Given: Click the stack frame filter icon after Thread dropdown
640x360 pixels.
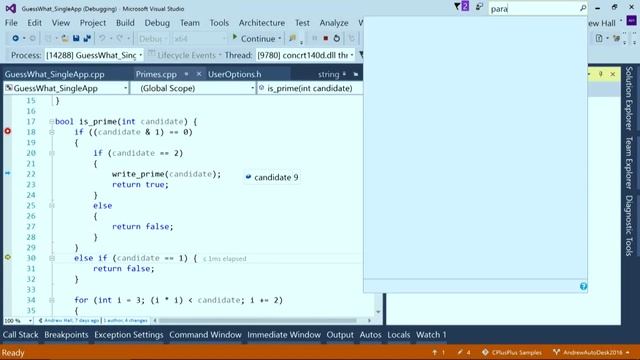Looking at the screenshot, I should [361, 55].
